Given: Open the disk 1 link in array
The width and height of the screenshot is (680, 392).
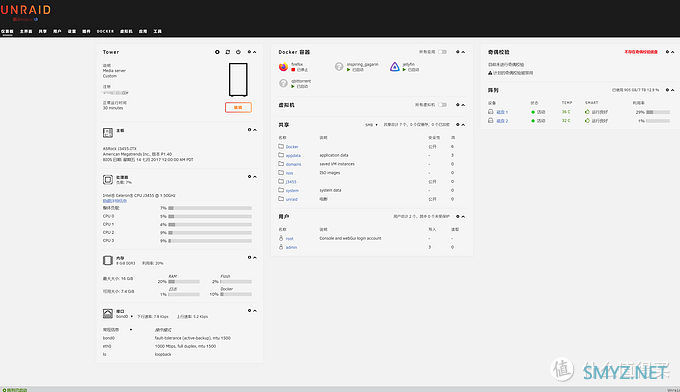Looking at the screenshot, I should 502,112.
